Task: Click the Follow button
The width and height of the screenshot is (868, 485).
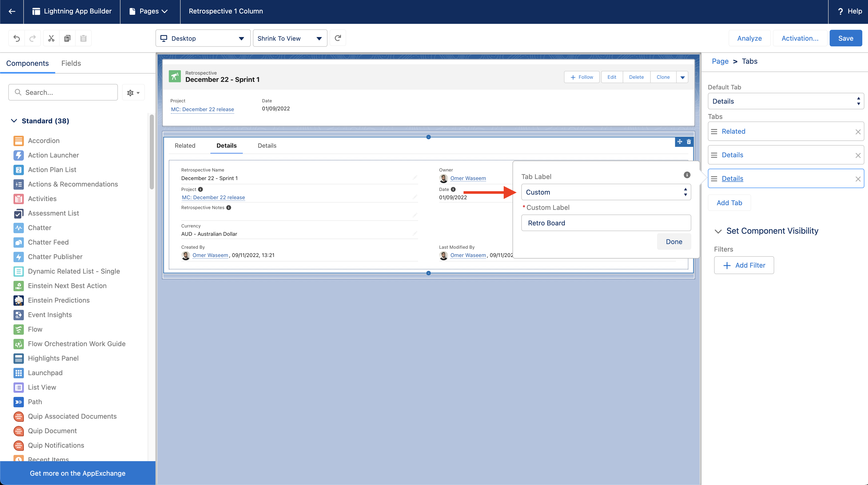Action: (x=582, y=77)
